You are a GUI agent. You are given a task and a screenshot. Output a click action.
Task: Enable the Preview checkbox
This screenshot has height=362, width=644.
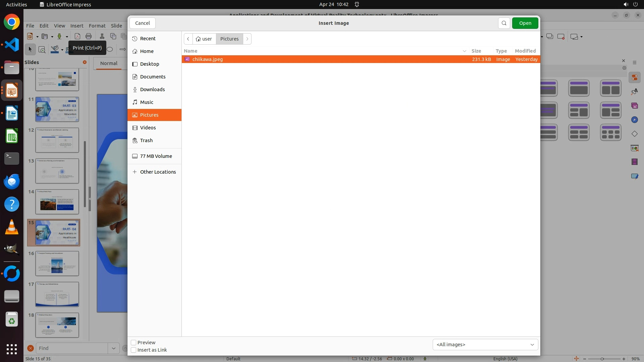[133, 343]
